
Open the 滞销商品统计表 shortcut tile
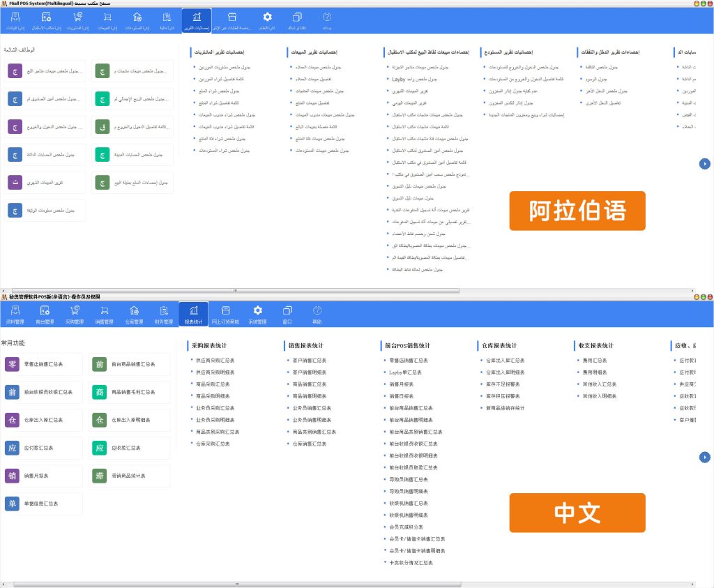[x=130, y=476]
